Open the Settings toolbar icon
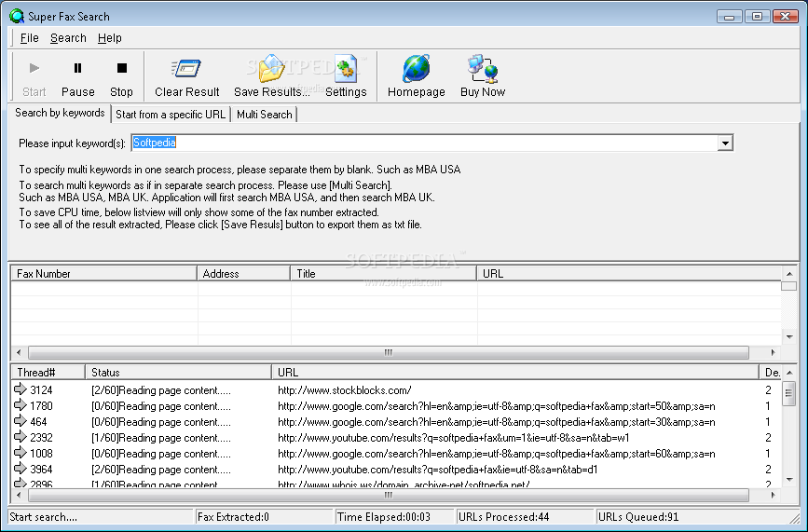The width and height of the screenshot is (808, 532). [346, 69]
